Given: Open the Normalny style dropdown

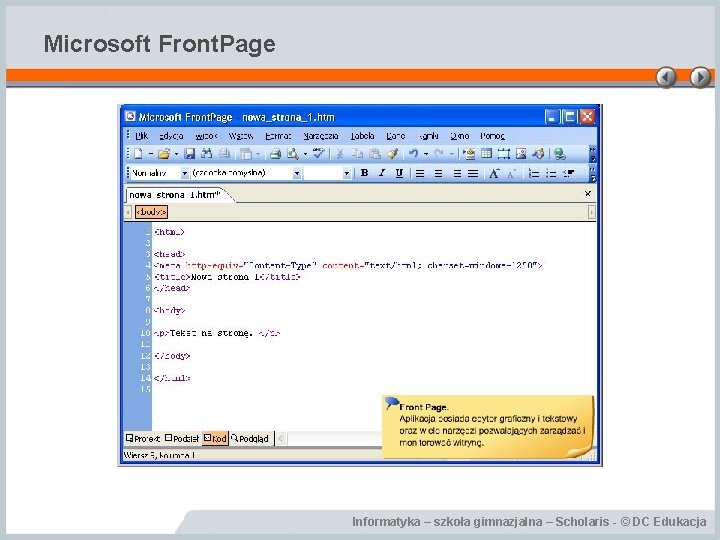Looking at the screenshot, I should pos(184,174).
